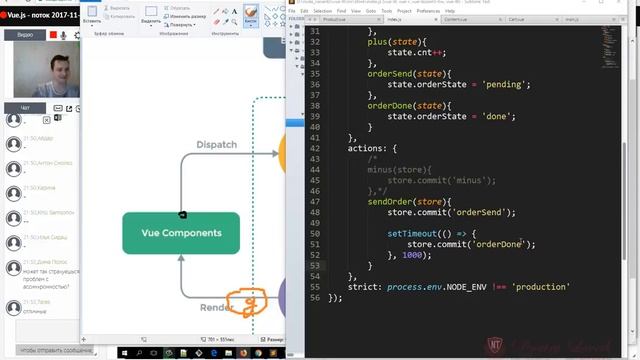Image resolution: width=640 pixels, height=360 pixels.
Task: Click line 51 store.commit('orderDone')
Action: tap(471, 244)
